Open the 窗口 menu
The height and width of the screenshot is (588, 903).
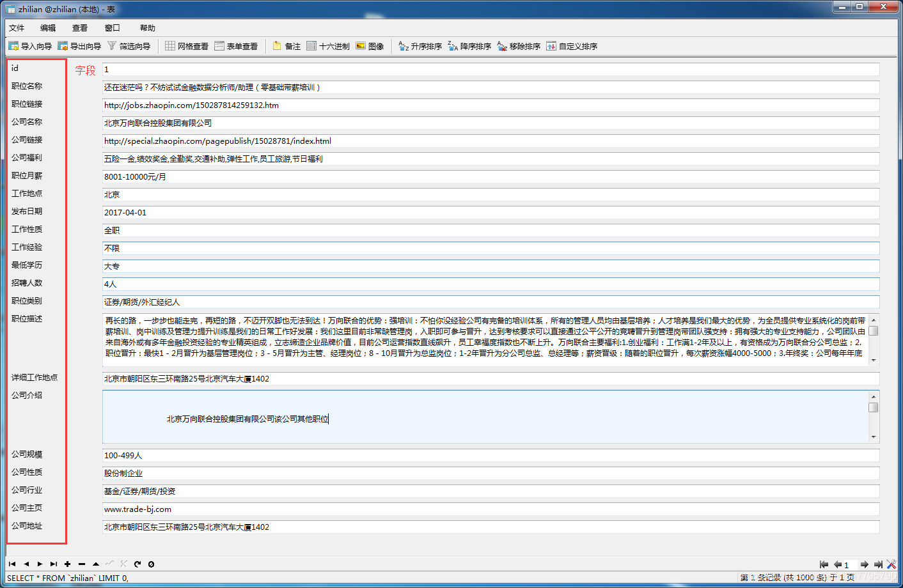click(113, 27)
